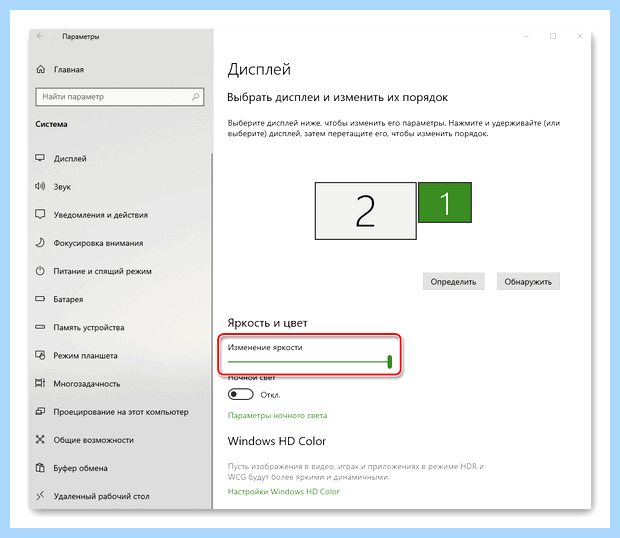Screen dimensions: 620x538
Task: Click the Многозадачность icon
Action: click(x=40, y=383)
